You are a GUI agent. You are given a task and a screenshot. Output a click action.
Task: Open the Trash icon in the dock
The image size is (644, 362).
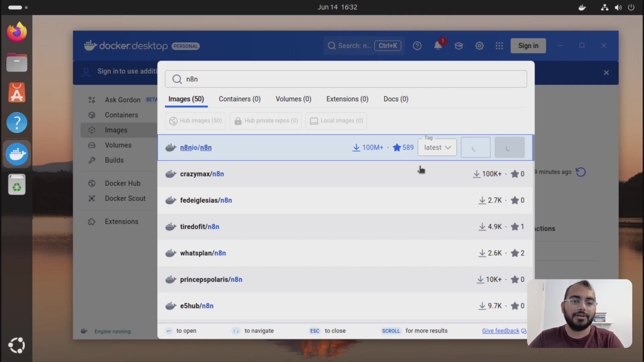17,184
